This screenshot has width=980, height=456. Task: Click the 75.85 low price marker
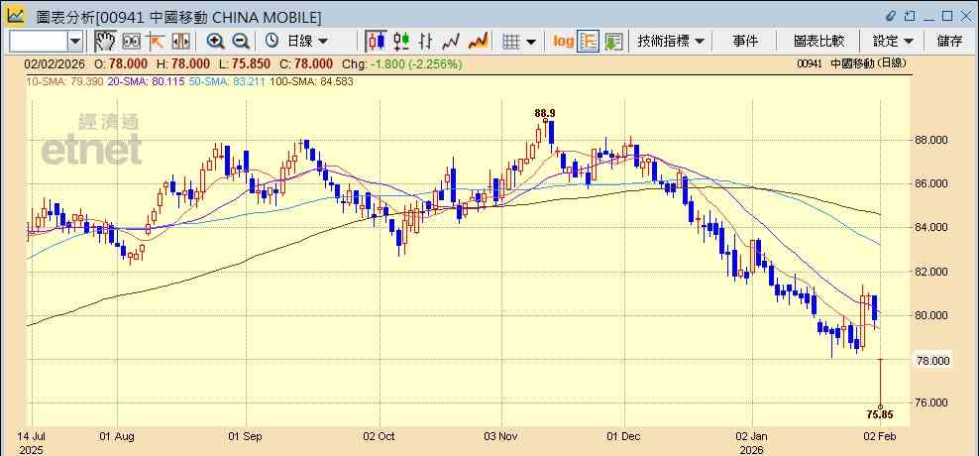(879, 413)
